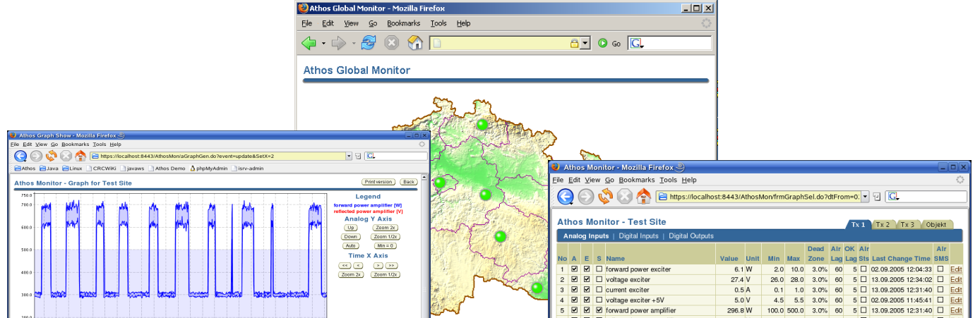Switch to the Tx 2 tab

tap(883, 224)
